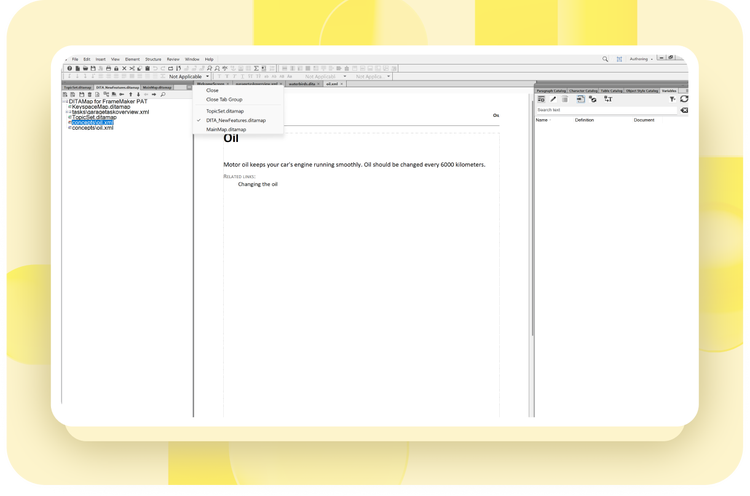This screenshot has width=750, height=496.
Task: Open the Structure menu
Action: [153, 59]
